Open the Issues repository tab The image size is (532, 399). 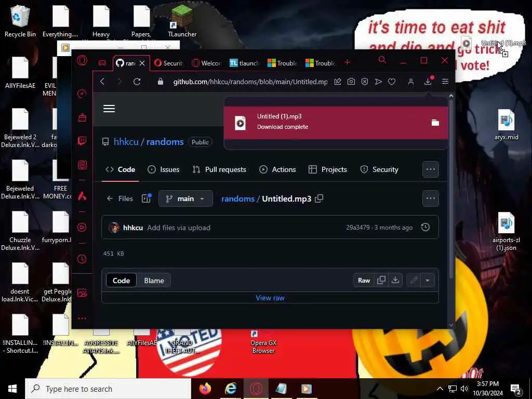tap(164, 169)
